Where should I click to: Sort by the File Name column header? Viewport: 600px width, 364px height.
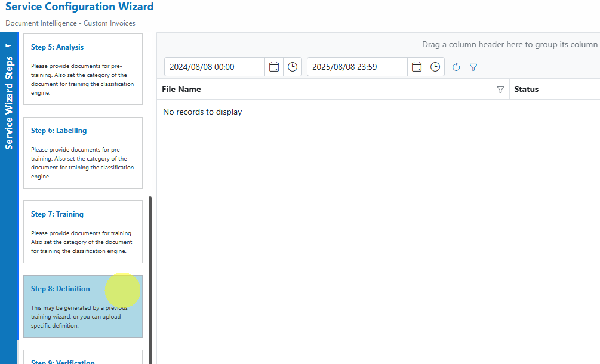(181, 89)
